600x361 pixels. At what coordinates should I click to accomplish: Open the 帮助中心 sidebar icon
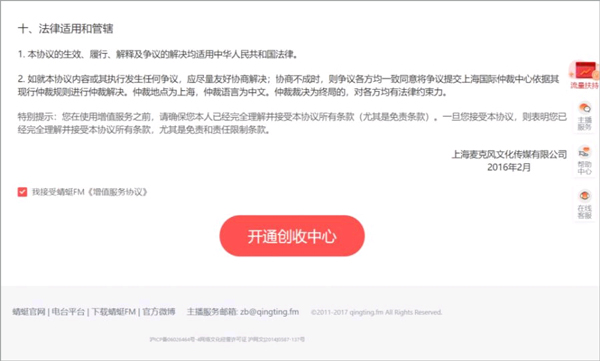coord(584,160)
